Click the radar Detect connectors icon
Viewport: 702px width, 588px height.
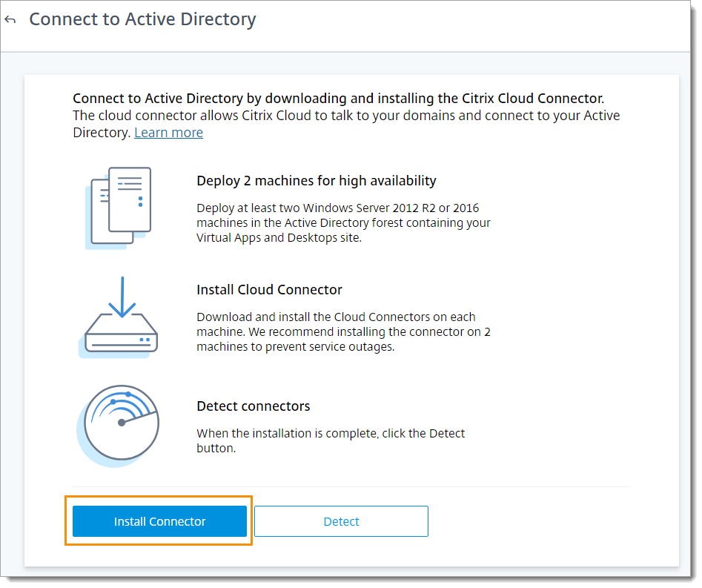coord(120,425)
